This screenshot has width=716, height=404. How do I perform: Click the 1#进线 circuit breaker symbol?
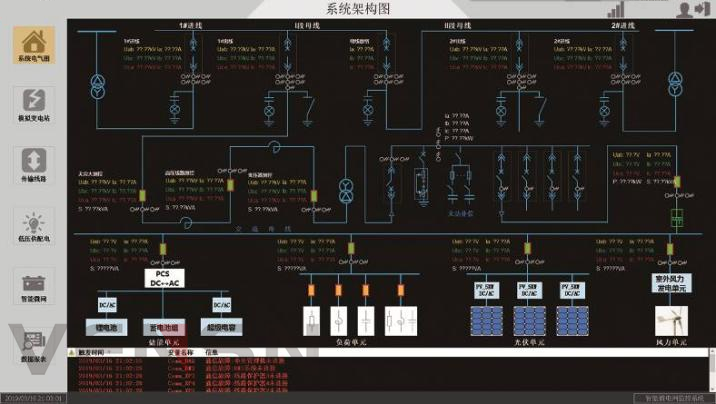pos(193,54)
